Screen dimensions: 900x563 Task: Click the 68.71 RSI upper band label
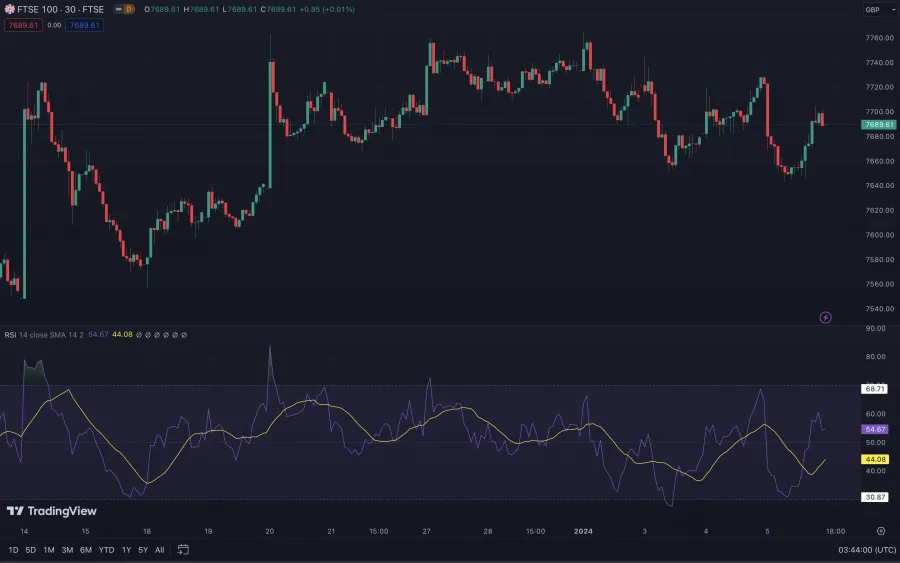tap(874, 389)
